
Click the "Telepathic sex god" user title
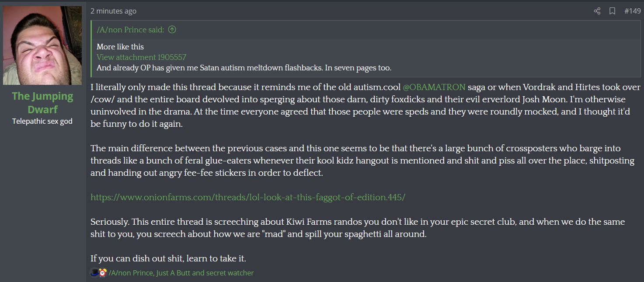(x=42, y=121)
